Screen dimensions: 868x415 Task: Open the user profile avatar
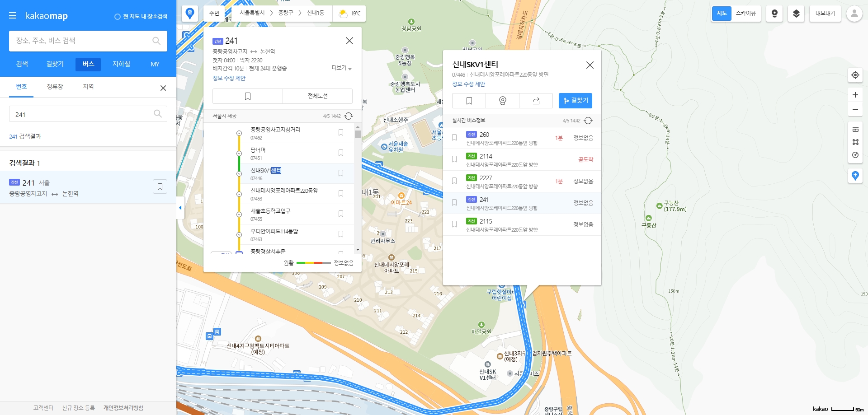tap(854, 14)
